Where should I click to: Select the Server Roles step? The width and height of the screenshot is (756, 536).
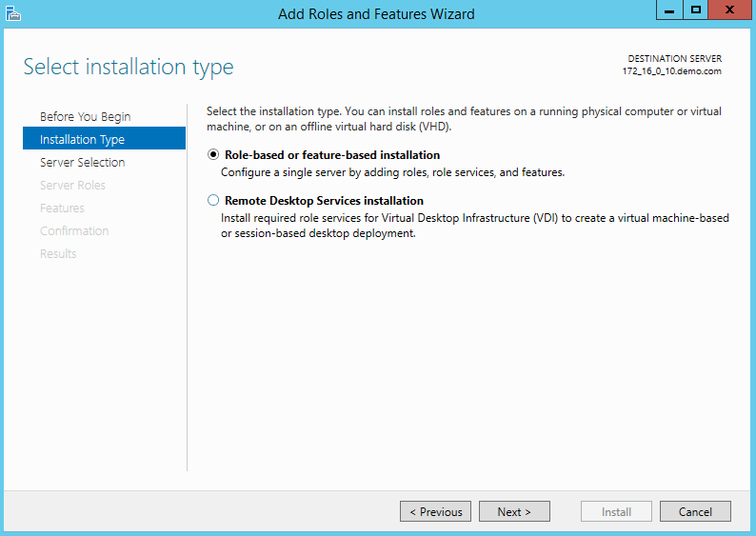tap(72, 185)
